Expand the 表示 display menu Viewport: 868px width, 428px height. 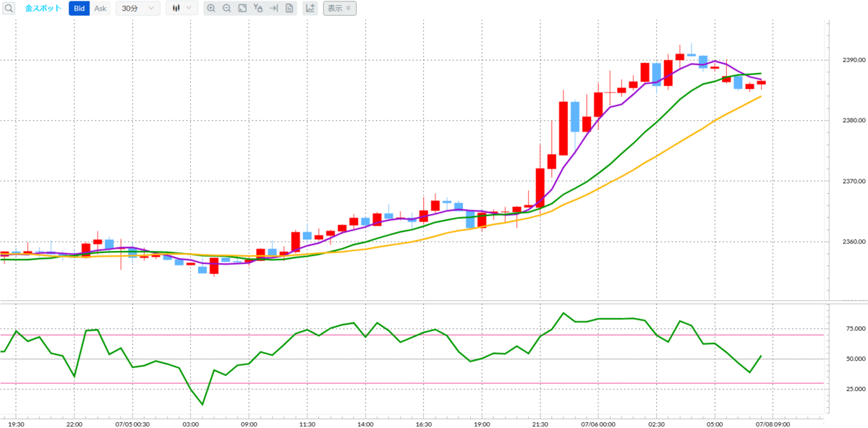pyautogui.click(x=339, y=9)
